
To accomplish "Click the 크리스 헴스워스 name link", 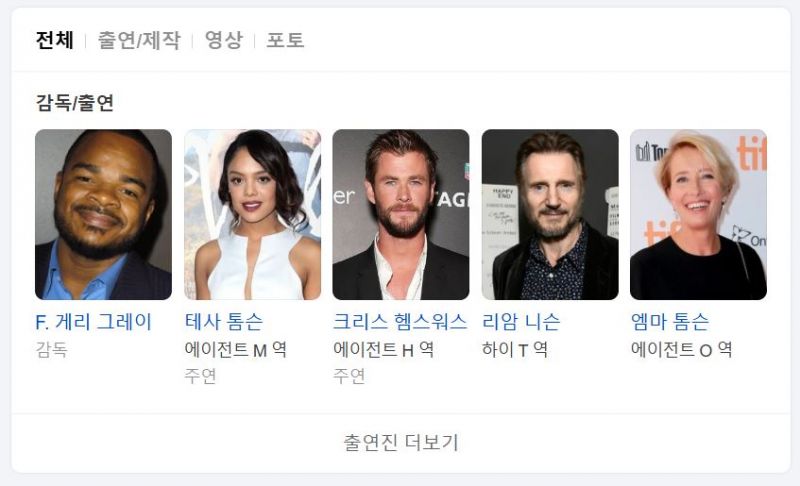I will point(400,322).
